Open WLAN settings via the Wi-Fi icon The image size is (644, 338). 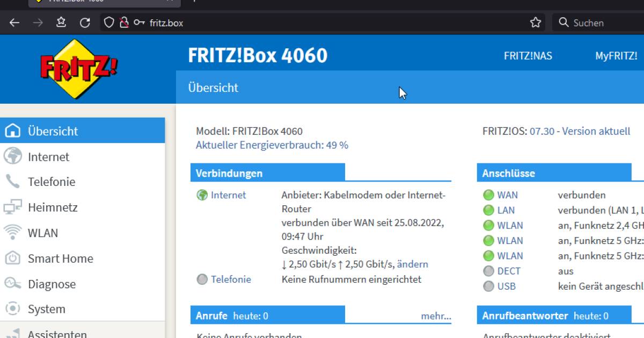12,233
